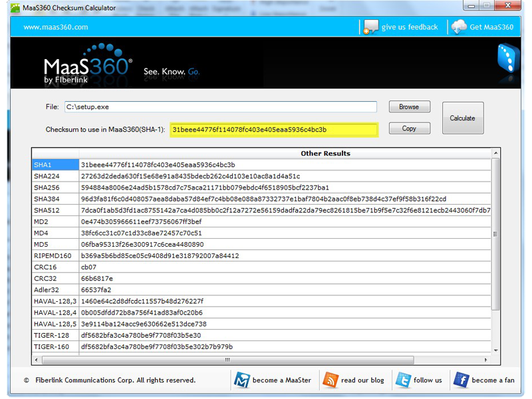The width and height of the screenshot is (532, 399).
Task: Click the HAVAL-128,4 value 0b005dfdd72b...
Action: pos(142,313)
